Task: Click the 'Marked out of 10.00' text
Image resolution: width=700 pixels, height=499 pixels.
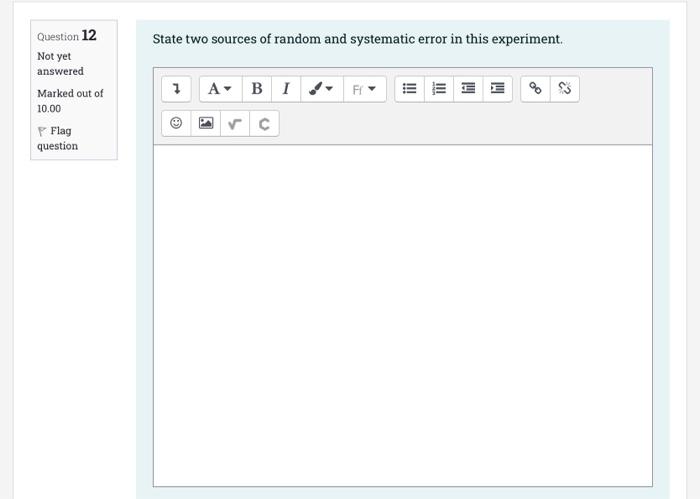Action: point(70,101)
